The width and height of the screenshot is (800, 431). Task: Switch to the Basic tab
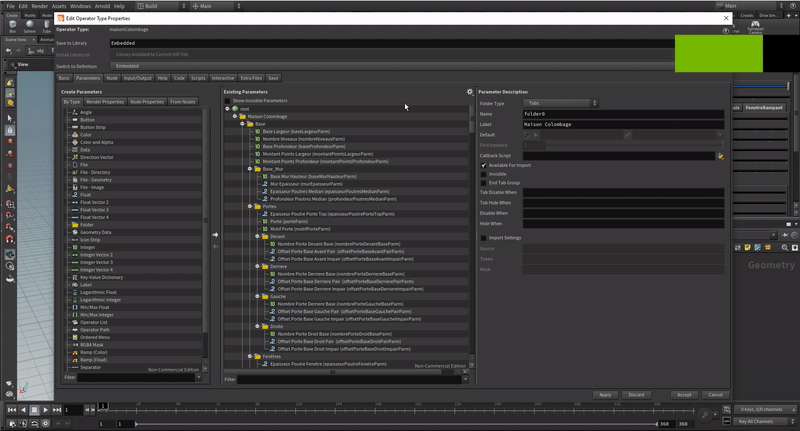pos(64,78)
